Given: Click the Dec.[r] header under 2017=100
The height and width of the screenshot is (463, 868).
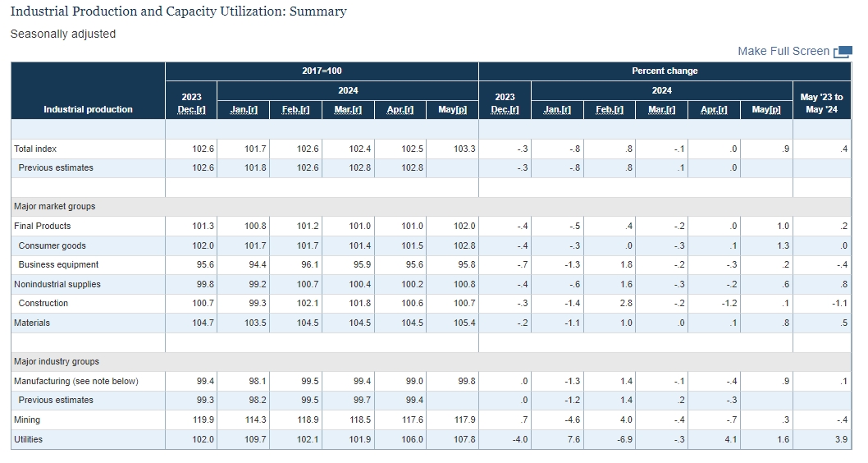Looking at the screenshot, I should (x=191, y=110).
